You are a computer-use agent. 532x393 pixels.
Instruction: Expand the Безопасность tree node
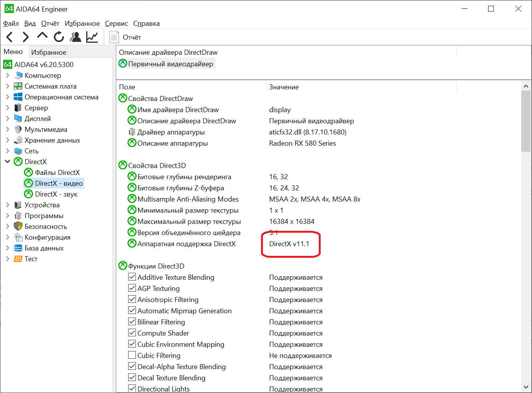[x=8, y=227]
